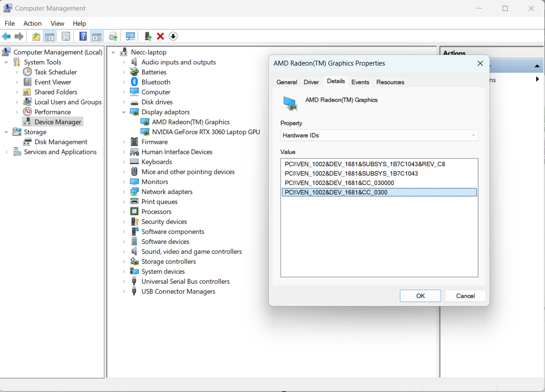Expand the Network adapters category
Image resolution: width=545 pixels, height=392 pixels.
point(124,192)
